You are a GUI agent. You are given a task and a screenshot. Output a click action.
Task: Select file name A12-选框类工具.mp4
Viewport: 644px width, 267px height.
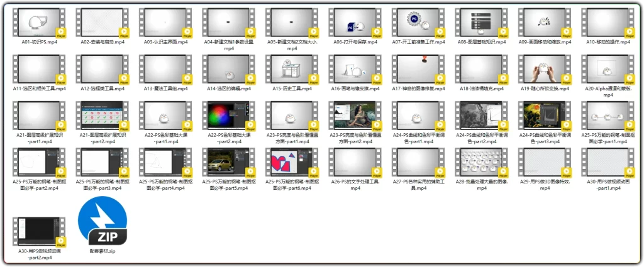(x=103, y=89)
